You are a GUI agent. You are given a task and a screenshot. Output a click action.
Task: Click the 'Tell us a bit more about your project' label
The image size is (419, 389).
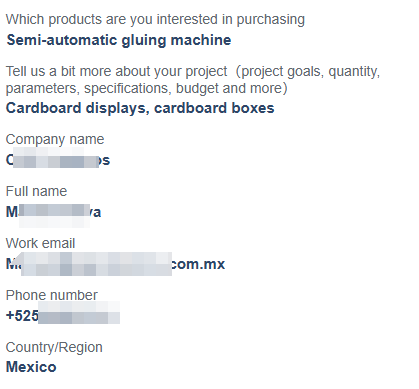(x=116, y=71)
